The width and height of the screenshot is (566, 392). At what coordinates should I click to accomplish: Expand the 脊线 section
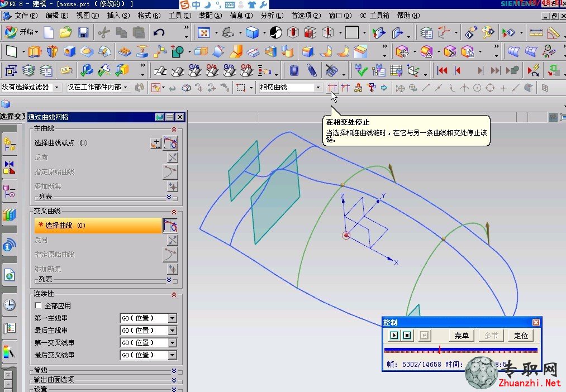pyautogui.click(x=174, y=370)
